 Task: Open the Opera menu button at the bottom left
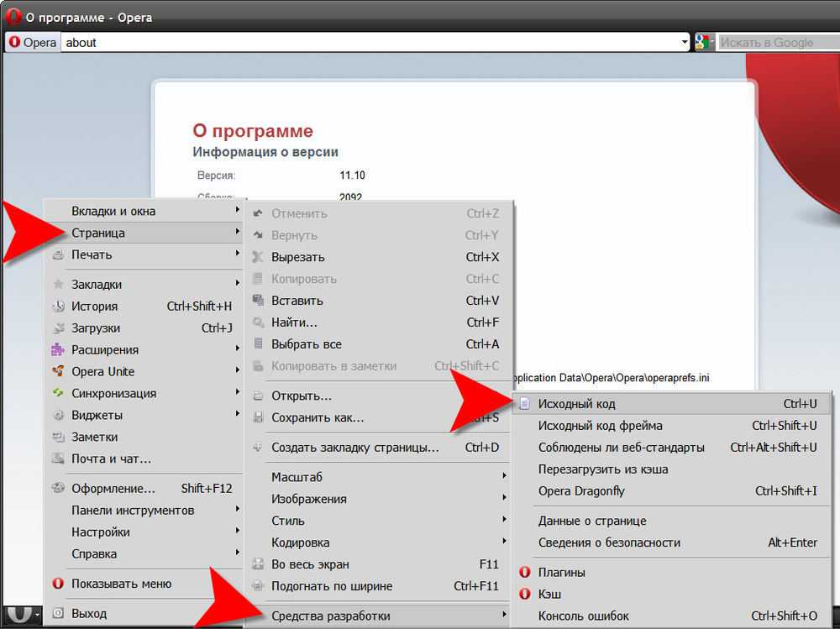(22, 615)
